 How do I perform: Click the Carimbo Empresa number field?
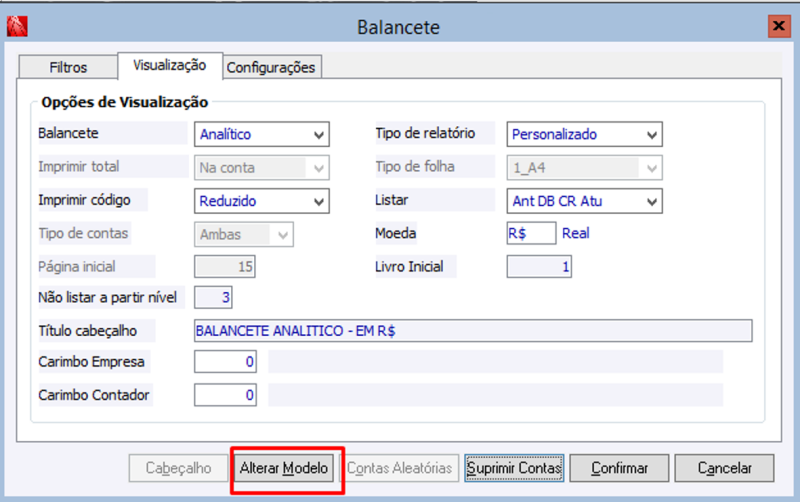(225, 362)
